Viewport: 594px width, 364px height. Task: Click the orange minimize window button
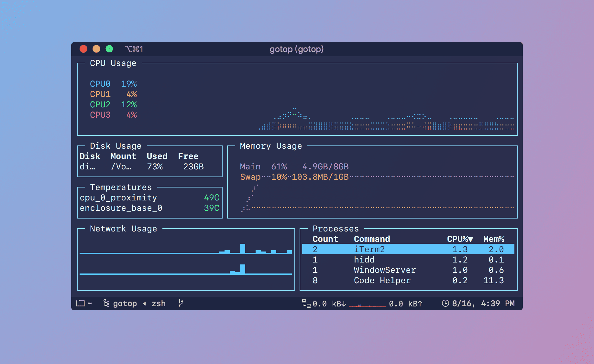(96, 49)
